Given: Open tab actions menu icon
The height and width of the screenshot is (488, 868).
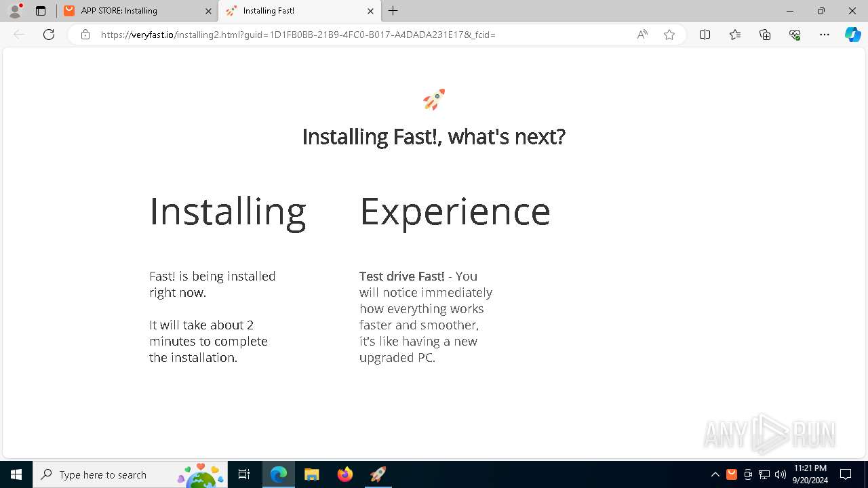Looking at the screenshot, I should click(x=41, y=11).
